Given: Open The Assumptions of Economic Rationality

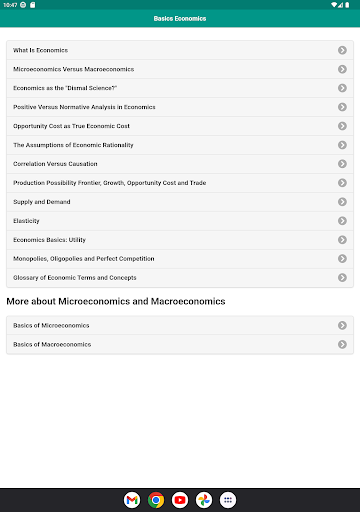Looking at the screenshot, I should tap(180, 145).
